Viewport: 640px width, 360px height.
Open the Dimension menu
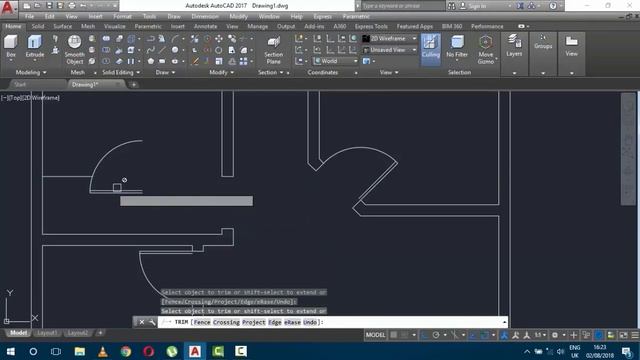coord(205,16)
